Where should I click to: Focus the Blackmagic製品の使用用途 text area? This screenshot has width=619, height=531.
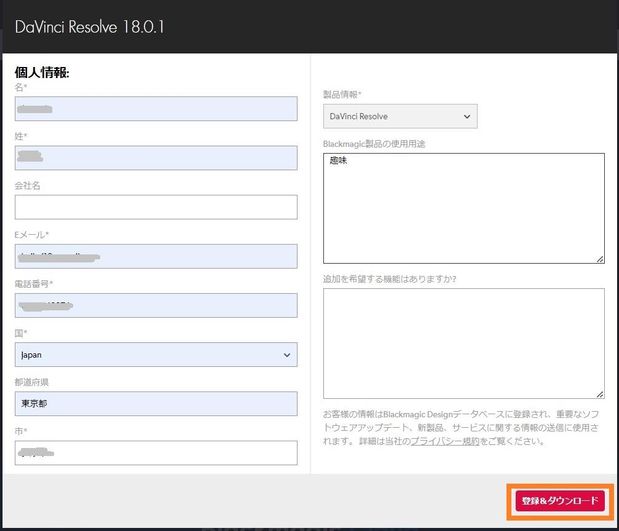coord(464,208)
